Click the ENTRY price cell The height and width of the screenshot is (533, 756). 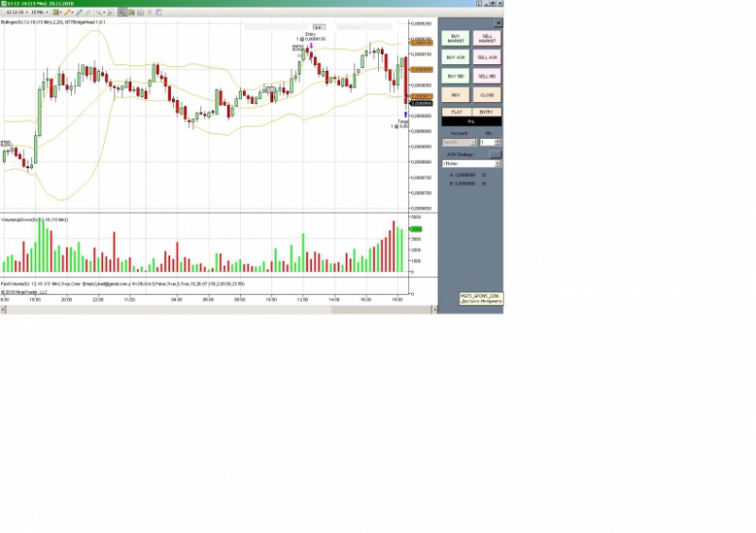coord(487,112)
